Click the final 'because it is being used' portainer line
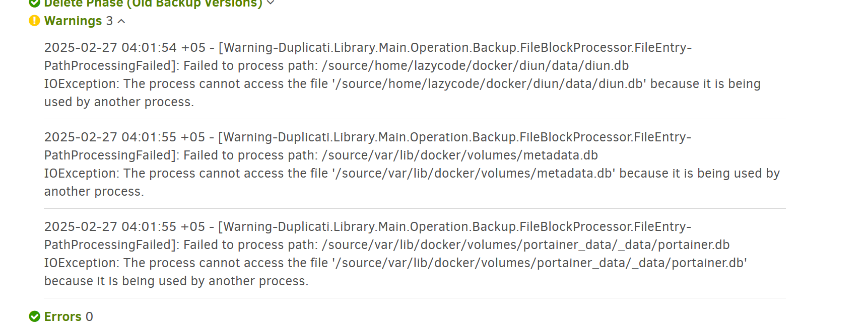Screen dimensions: 868x324 pos(176,281)
